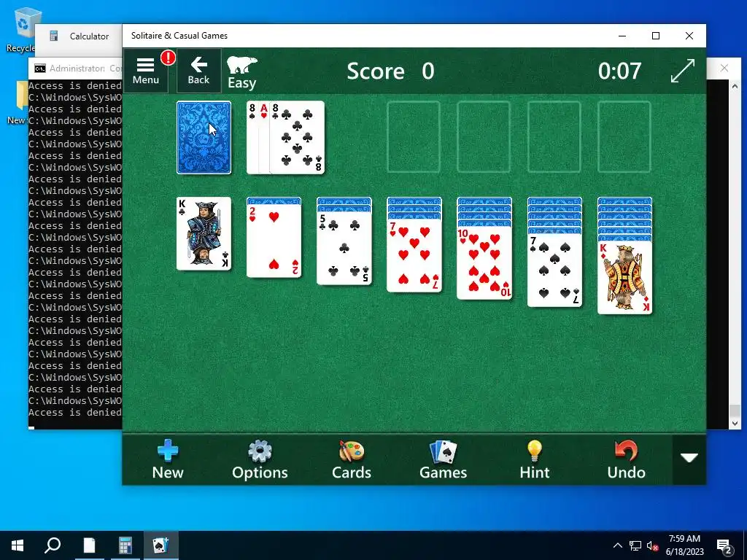The height and width of the screenshot is (560, 747).
Task: Draw from the blue stock deck
Action: point(204,138)
